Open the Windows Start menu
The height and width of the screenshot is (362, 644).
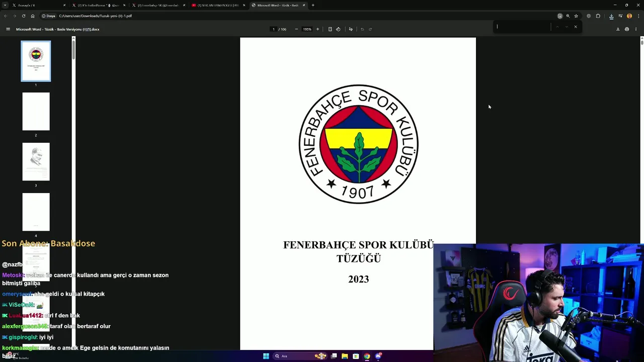(x=266, y=356)
